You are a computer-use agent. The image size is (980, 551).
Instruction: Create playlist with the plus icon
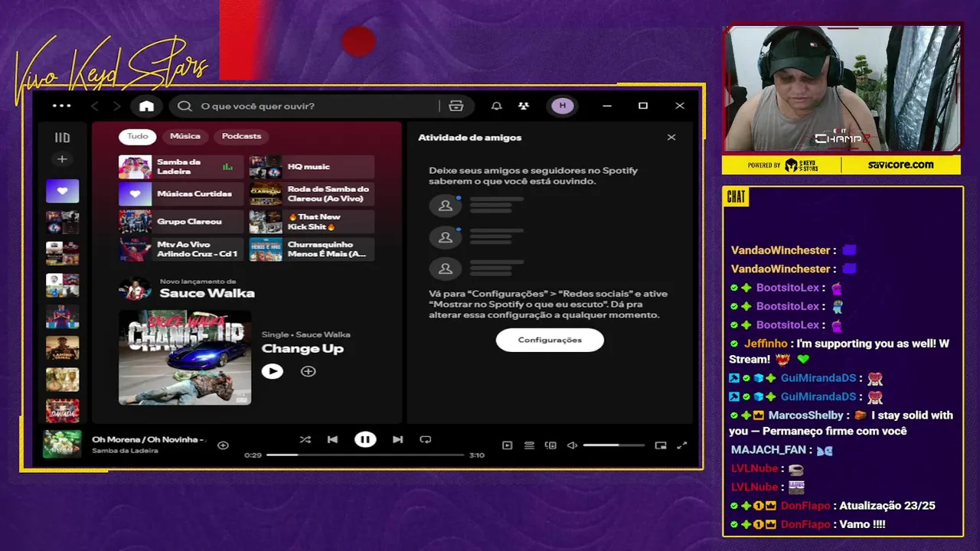(x=62, y=159)
